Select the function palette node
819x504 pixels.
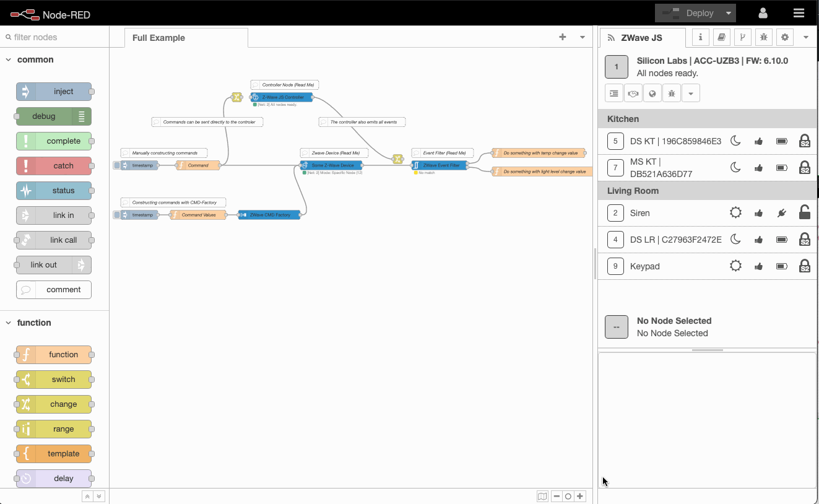[x=54, y=355]
